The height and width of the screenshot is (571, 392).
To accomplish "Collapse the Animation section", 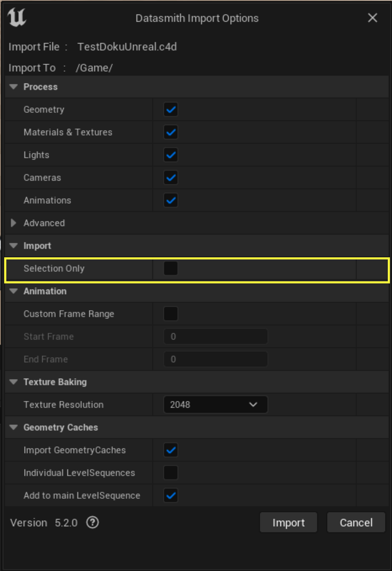I will pos(13,291).
